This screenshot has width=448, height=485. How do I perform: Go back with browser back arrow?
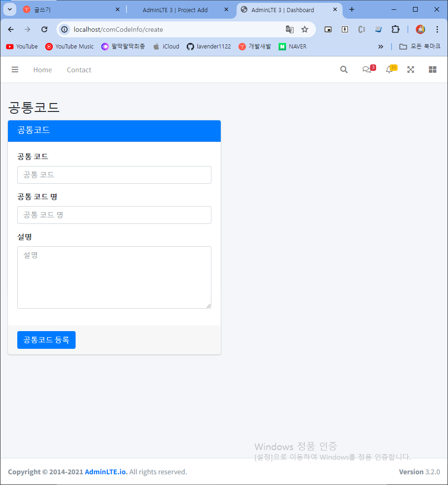11,29
